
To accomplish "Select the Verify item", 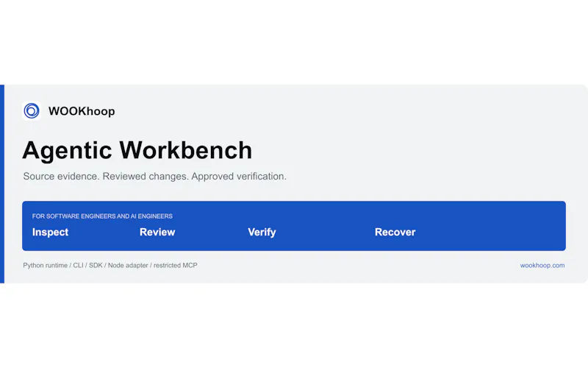I will (262, 232).
